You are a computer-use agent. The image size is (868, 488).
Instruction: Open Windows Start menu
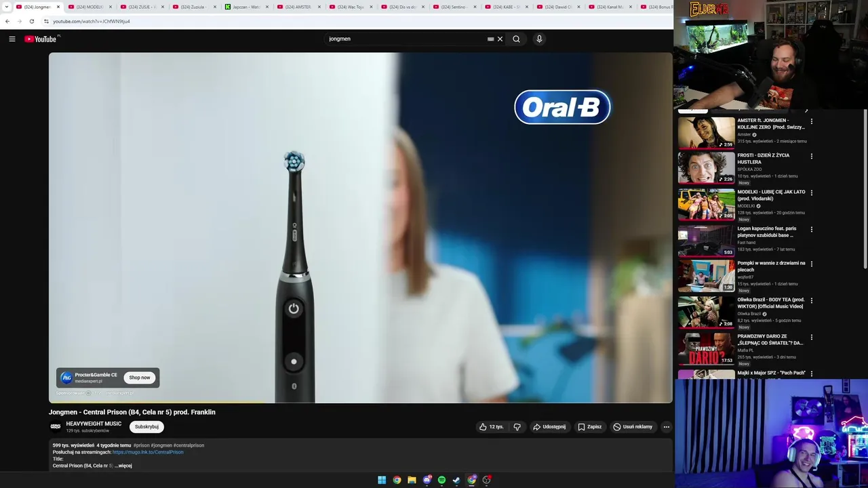(x=382, y=480)
